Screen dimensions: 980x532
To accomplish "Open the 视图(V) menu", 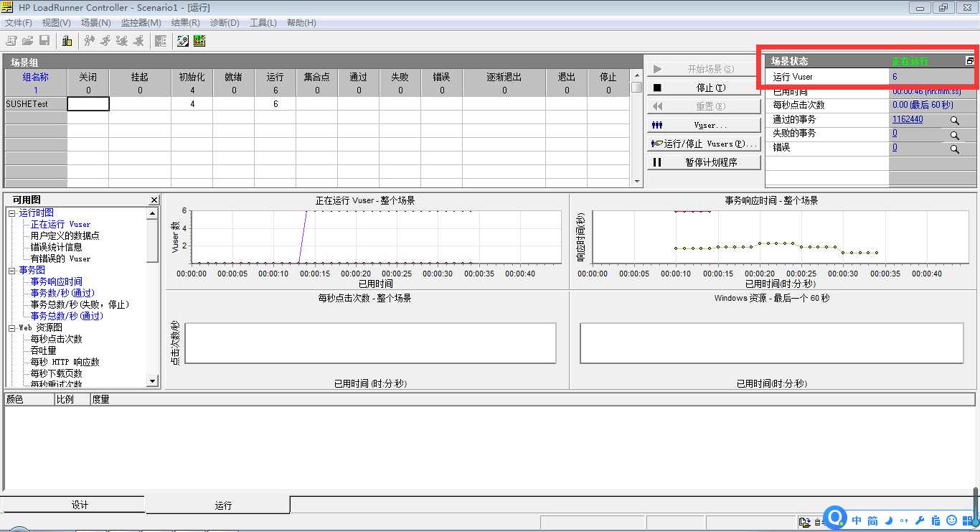I will 57,22.
